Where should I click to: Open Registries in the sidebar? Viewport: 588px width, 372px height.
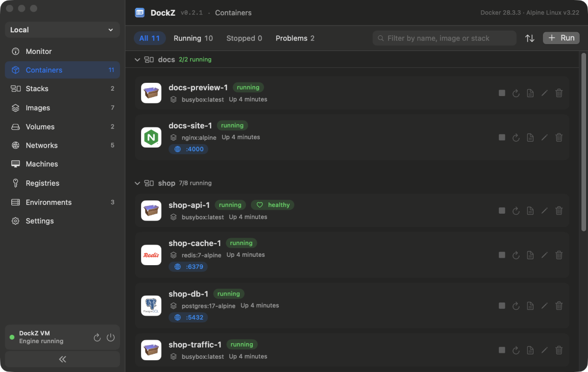coord(62,183)
